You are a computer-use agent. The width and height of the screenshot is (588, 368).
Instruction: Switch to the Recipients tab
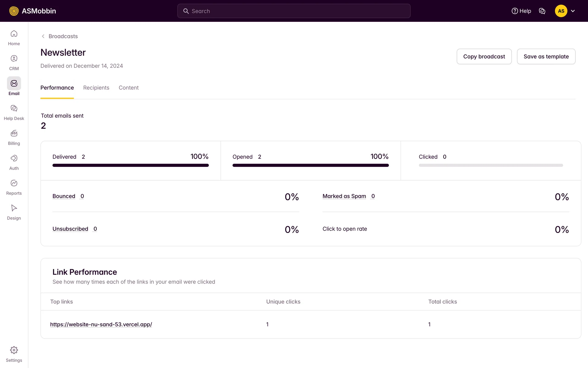click(x=96, y=88)
